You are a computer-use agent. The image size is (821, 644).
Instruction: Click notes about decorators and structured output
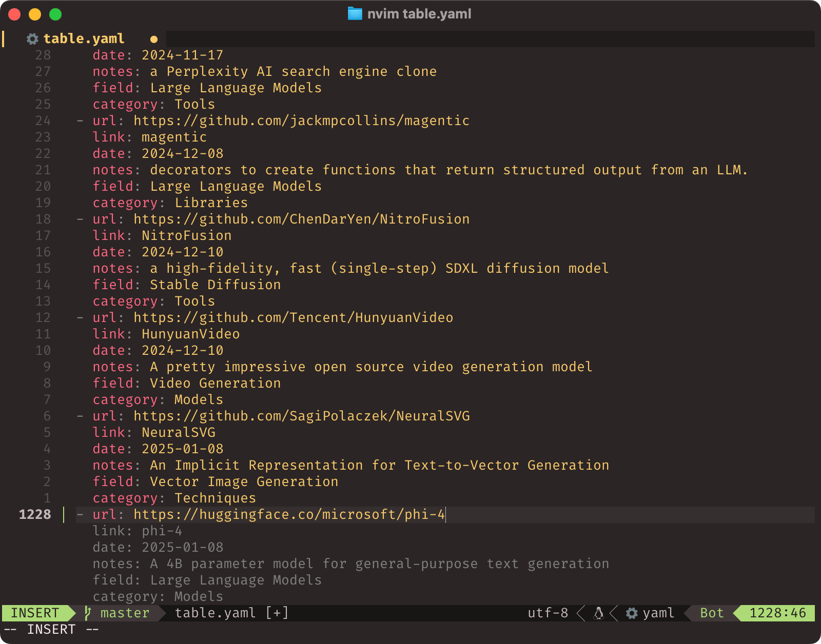click(x=449, y=170)
